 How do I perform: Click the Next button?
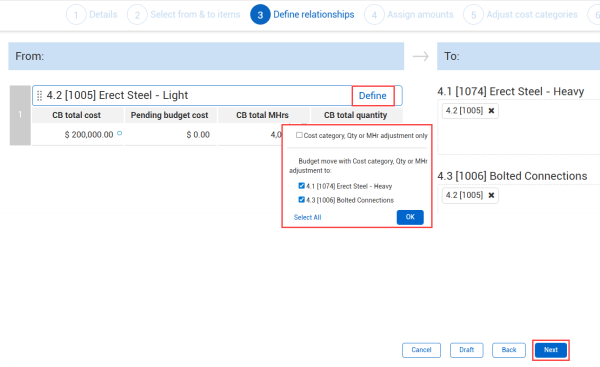click(551, 350)
